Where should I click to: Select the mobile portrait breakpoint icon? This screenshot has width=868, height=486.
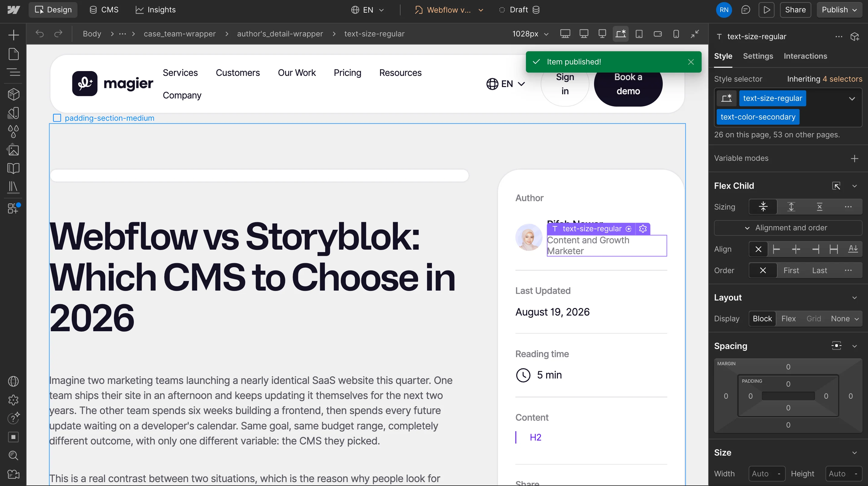click(x=676, y=34)
